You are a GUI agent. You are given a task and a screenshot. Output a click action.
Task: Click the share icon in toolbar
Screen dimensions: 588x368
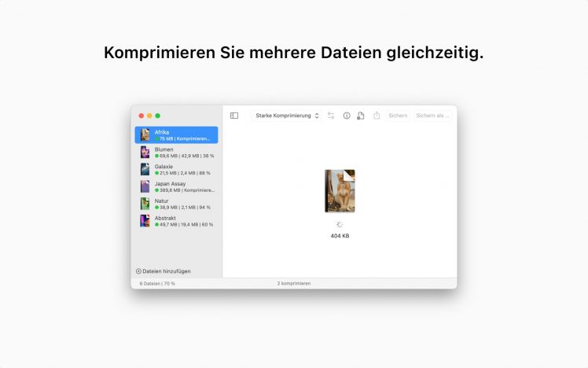pyautogui.click(x=377, y=116)
